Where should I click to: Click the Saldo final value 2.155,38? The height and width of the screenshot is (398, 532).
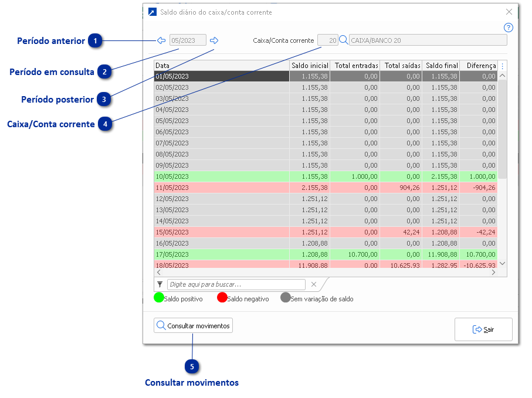pyautogui.click(x=445, y=176)
